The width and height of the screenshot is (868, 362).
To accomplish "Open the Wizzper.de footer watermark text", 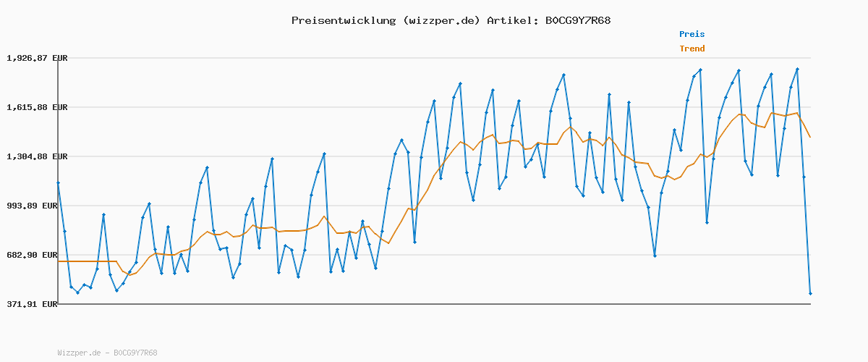I will pyautogui.click(x=81, y=353).
